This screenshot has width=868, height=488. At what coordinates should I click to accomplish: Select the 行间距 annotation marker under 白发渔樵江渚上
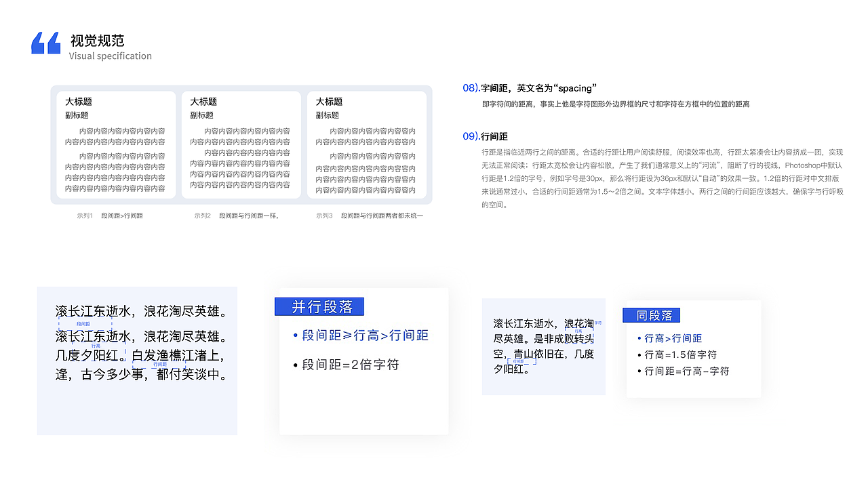click(159, 365)
